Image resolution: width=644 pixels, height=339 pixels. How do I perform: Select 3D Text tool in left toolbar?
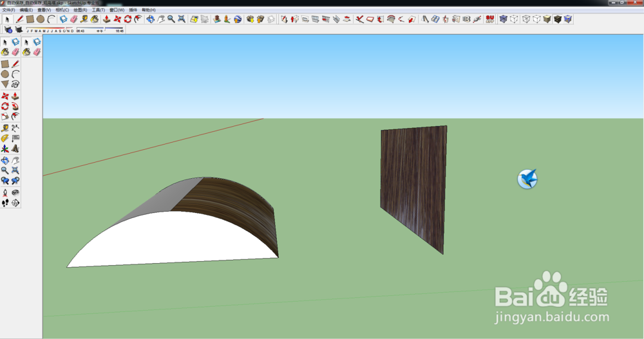pyautogui.click(x=15, y=149)
